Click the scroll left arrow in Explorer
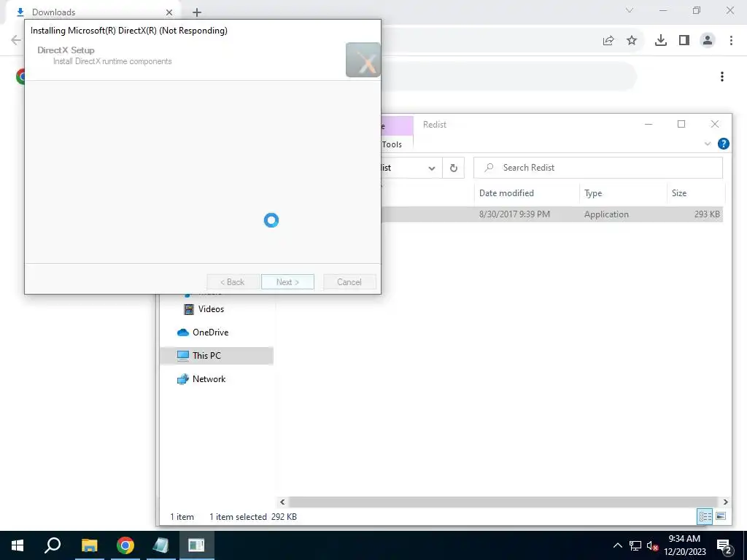The width and height of the screenshot is (747, 560). [282, 502]
